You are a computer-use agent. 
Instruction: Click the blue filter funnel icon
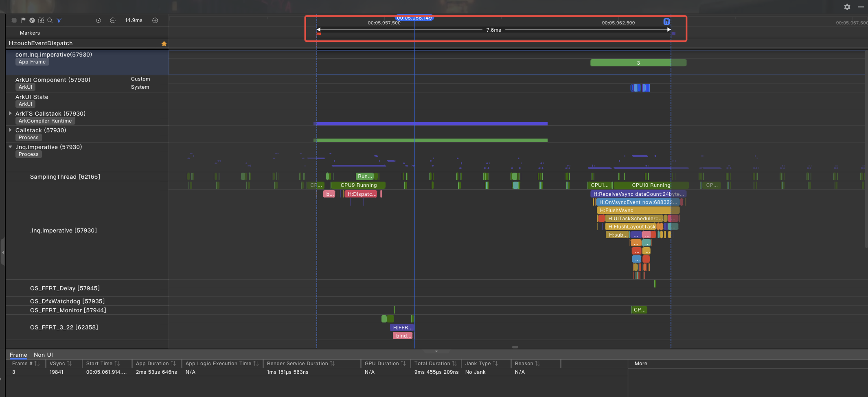59,20
